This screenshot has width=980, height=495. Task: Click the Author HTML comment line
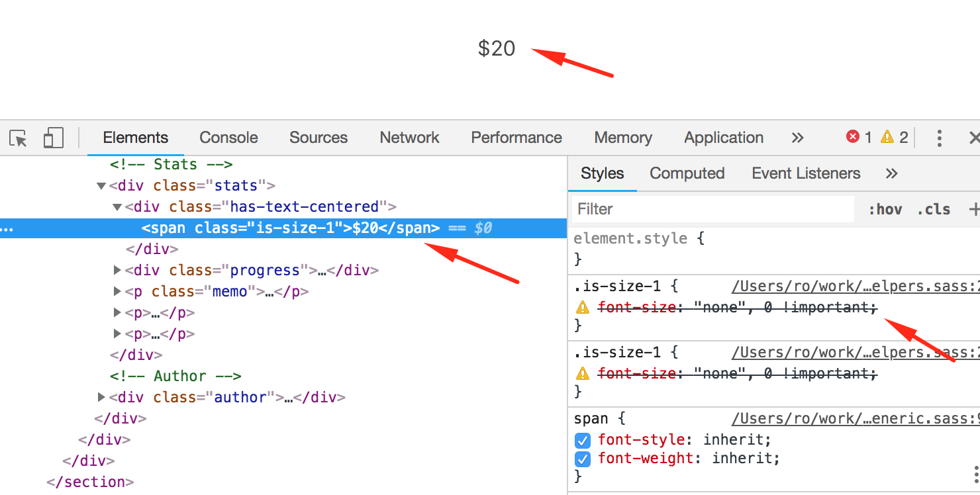click(175, 376)
